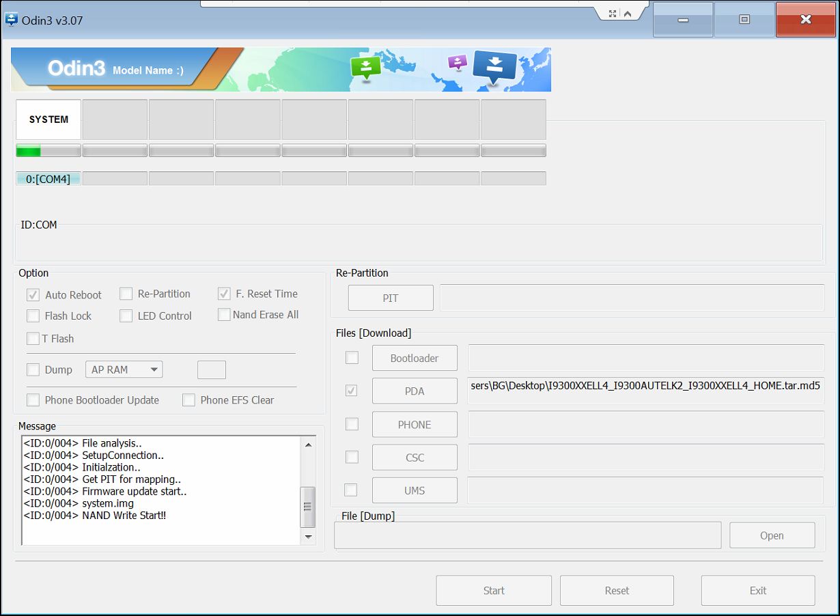Image resolution: width=840 pixels, height=616 pixels.
Task: Click the File Dump path field
Action: [528, 535]
